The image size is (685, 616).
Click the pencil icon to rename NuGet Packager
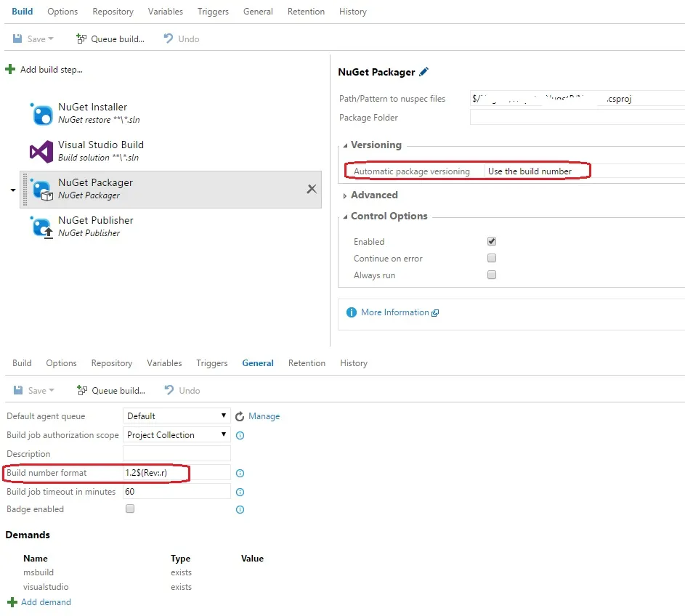coord(423,72)
